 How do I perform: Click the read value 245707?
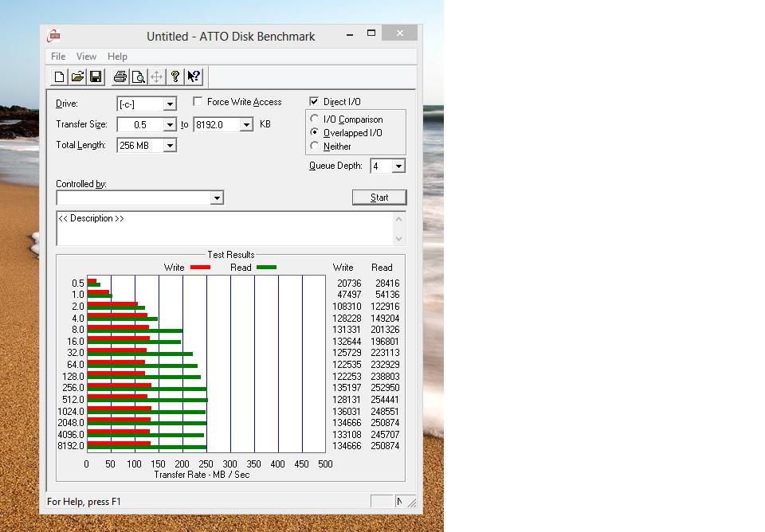pyautogui.click(x=385, y=435)
